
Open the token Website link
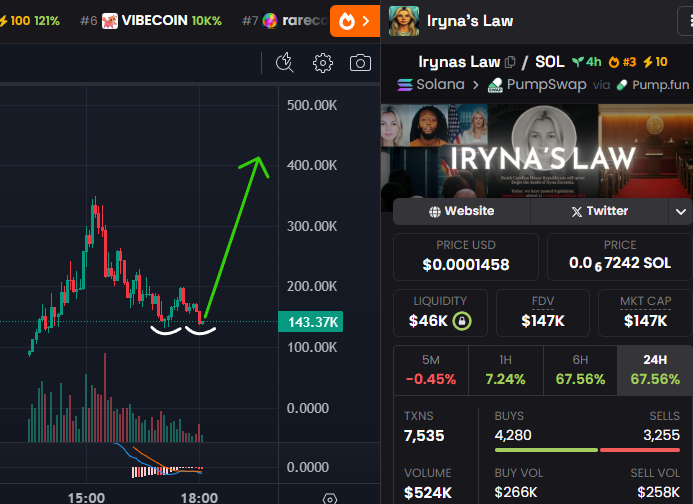coord(461,211)
